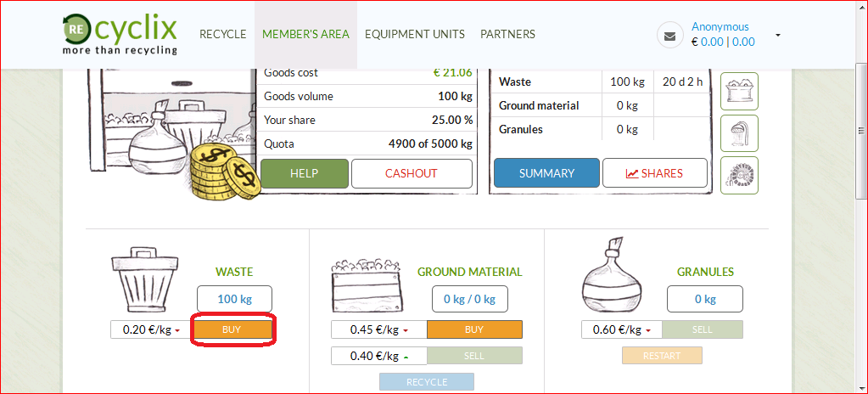Viewport: 868px width, 394px height.
Task: Click the 25.00 % share value
Action: tap(452, 121)
